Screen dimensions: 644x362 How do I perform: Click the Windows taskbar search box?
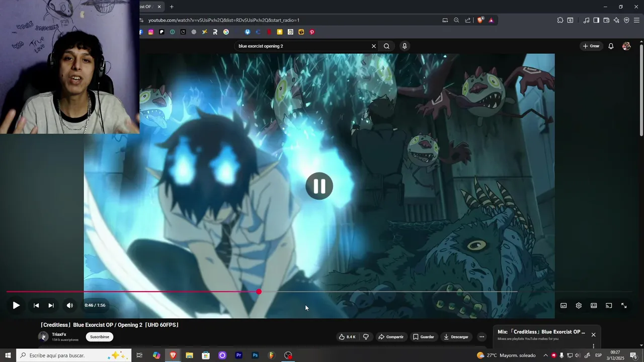click(74, 355)
